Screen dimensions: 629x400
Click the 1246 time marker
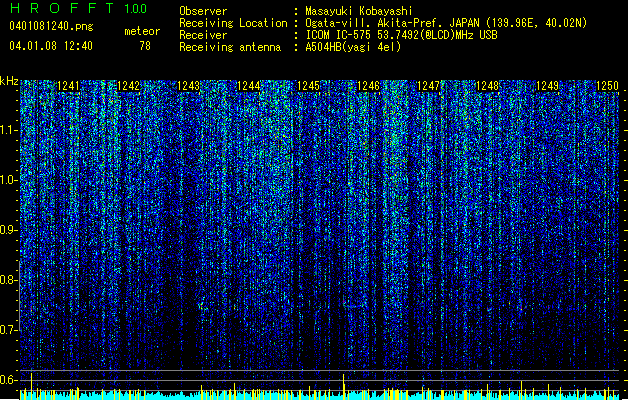pyautogui.click(x=368, y=86)
